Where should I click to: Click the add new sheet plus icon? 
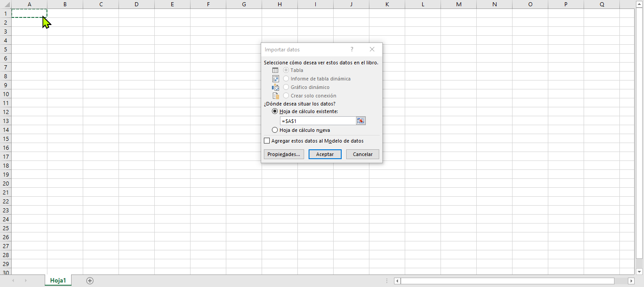point(90,281)
